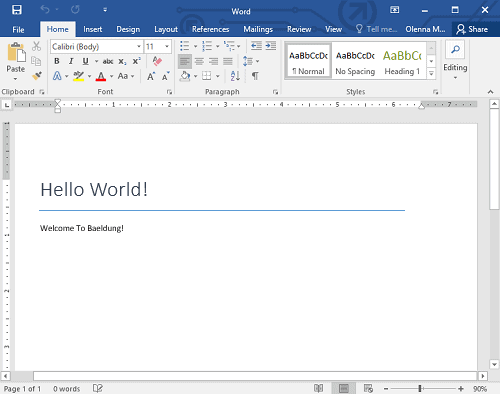Apply the Normal style
This screenshot has height=394, width=500.
coord(308,61)
